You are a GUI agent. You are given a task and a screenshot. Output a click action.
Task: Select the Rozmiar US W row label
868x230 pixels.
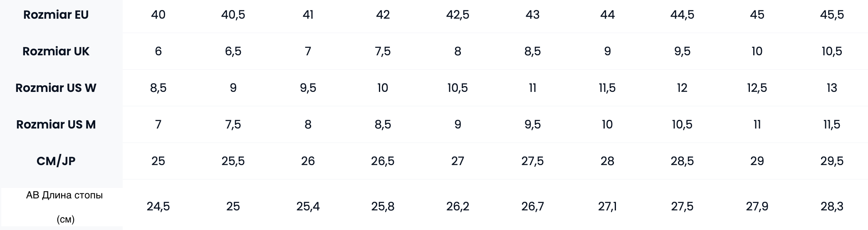(x=56, y=88)
